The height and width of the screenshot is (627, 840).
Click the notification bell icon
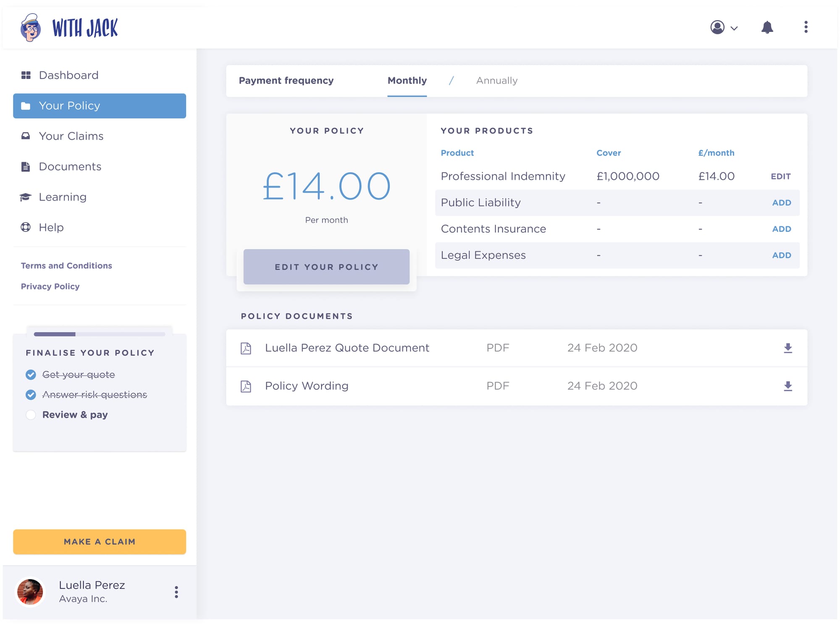(767, 28)
